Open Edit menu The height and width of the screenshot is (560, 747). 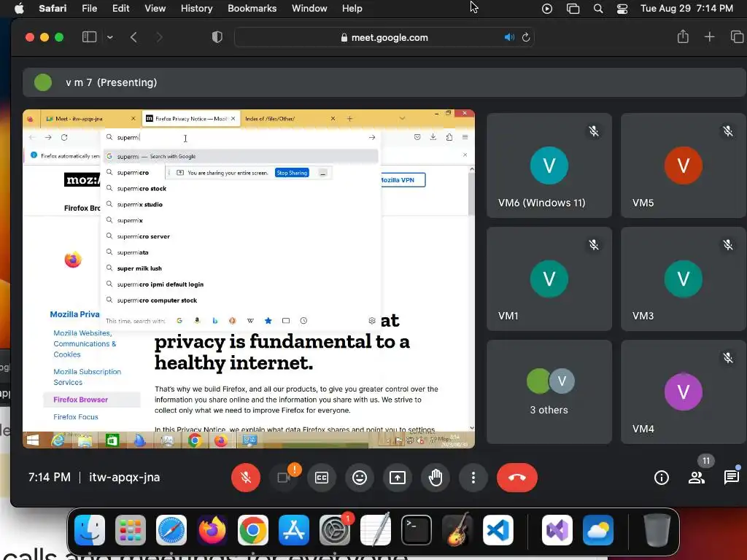tap(120, 8)
